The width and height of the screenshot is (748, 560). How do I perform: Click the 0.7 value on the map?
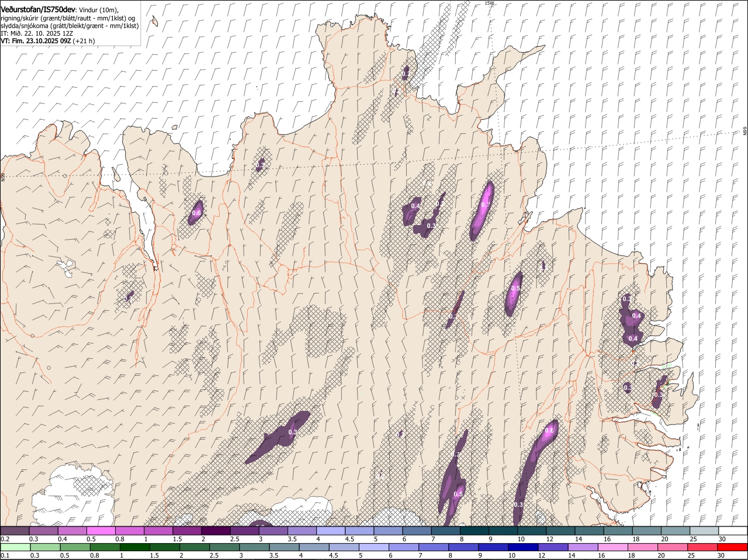pos(484,205)
